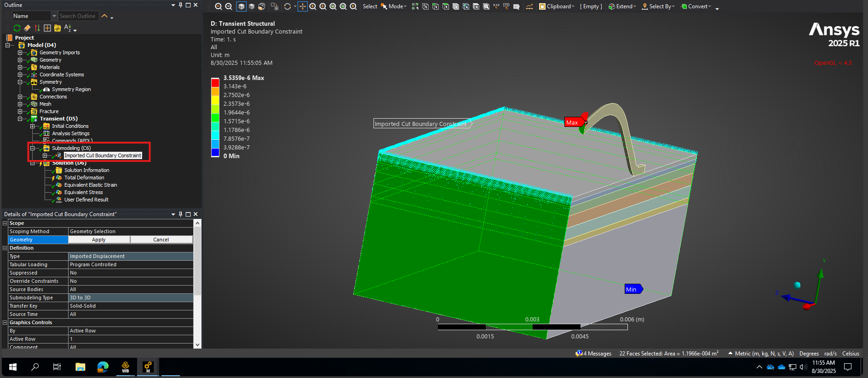Select User Defined Result in tree
Image resolution: width=868 pixels, height=378 pixels.
click(x=86, y=200)
